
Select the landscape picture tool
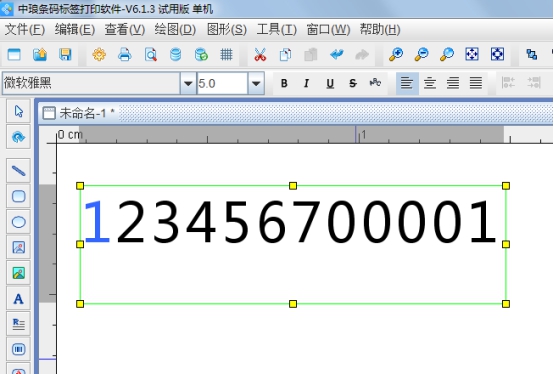tap(18, 273)
